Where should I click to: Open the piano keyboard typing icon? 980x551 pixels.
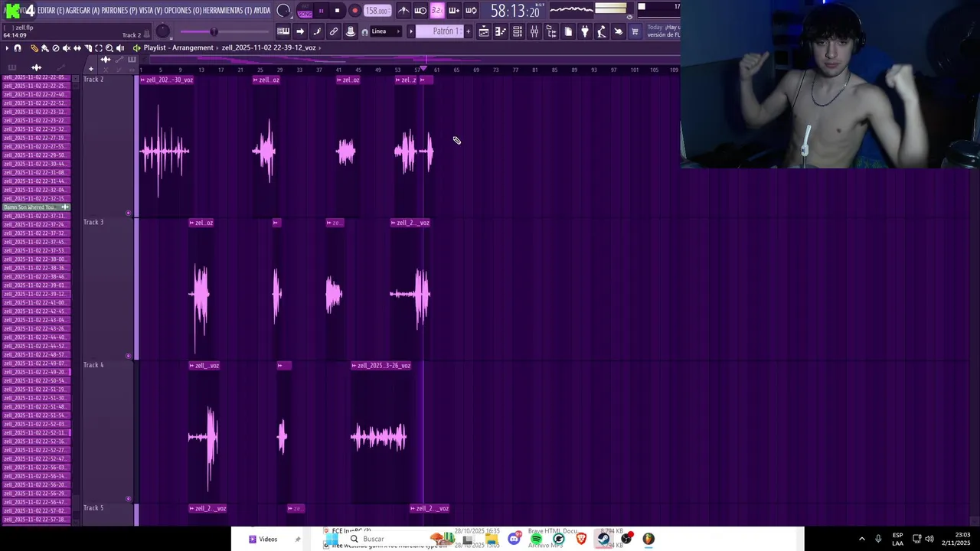coord(283,31)
